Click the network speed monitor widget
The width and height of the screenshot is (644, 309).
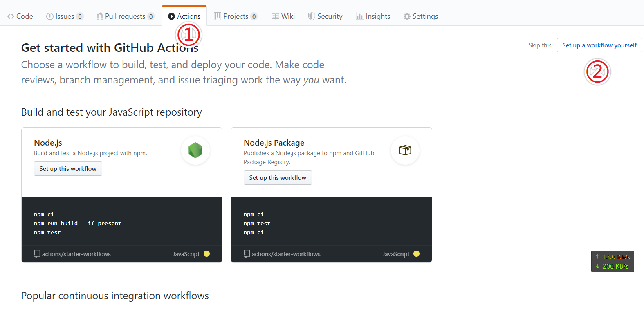[x=612, y=262]
